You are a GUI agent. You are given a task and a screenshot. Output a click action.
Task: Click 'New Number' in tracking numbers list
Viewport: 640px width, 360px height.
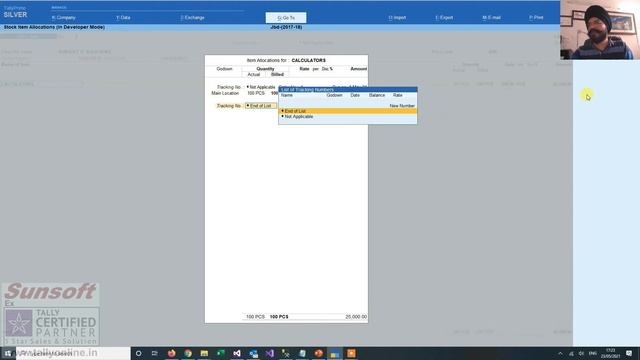[x=402, y=106]
